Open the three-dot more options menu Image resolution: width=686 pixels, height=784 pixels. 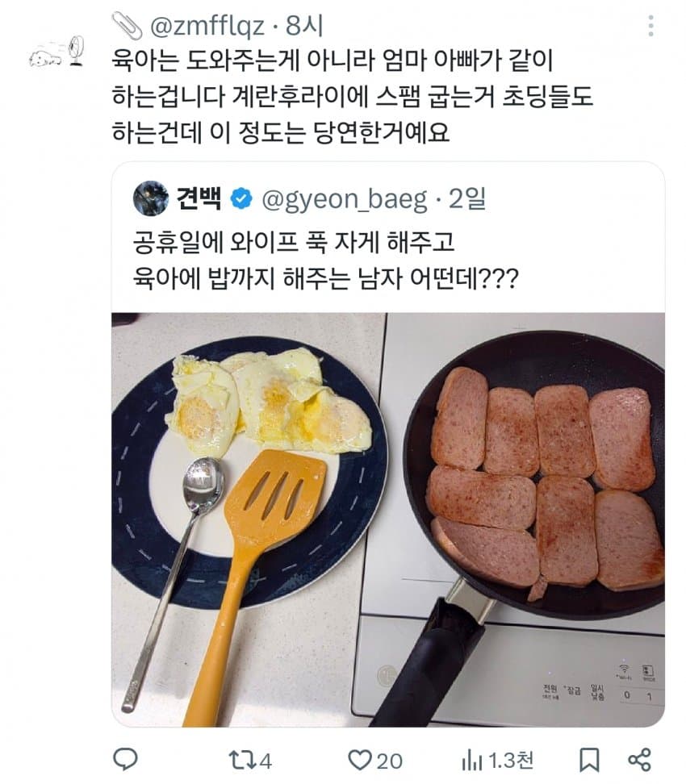(x=651, y=26)
